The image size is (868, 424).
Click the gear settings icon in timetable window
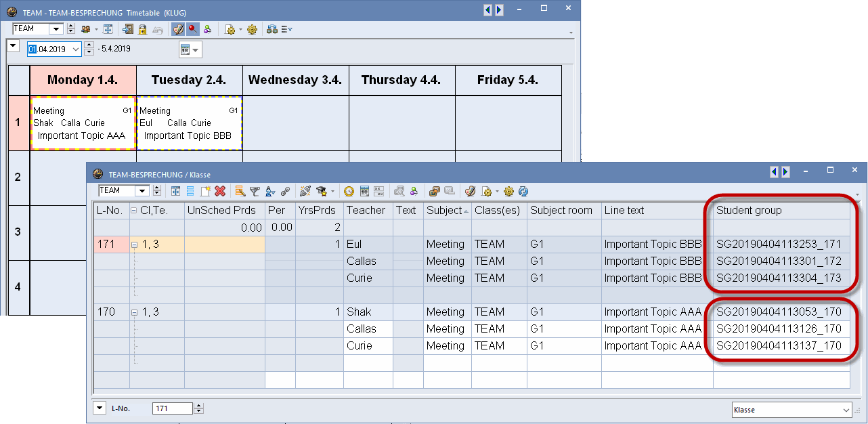click(x=252, y=29)
